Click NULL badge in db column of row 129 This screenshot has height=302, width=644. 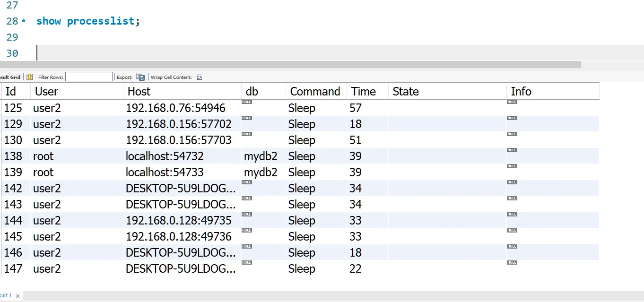[246, 118]
